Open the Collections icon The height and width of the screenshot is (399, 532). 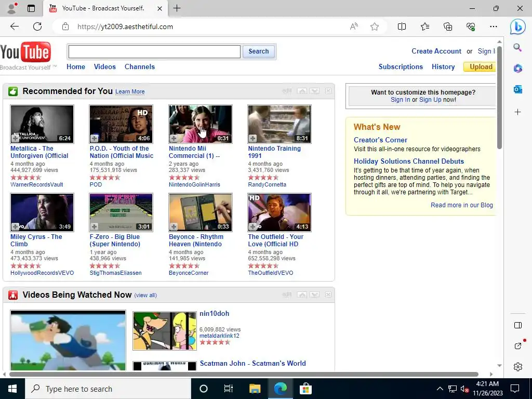coord(448,26)
